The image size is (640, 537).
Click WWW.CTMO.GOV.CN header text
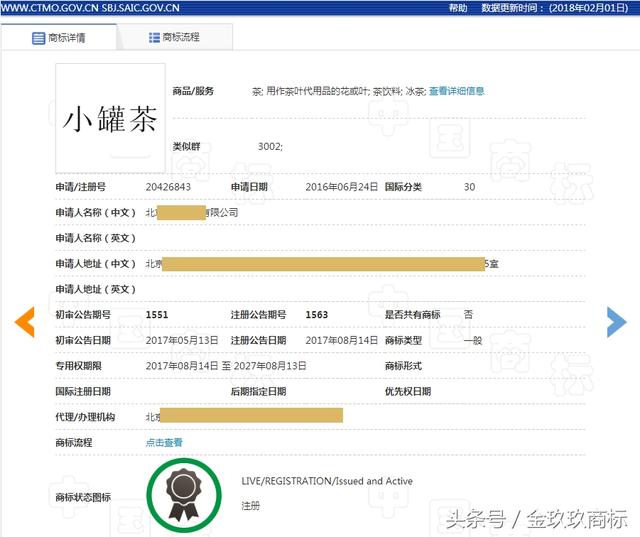(x=50, y=8)
